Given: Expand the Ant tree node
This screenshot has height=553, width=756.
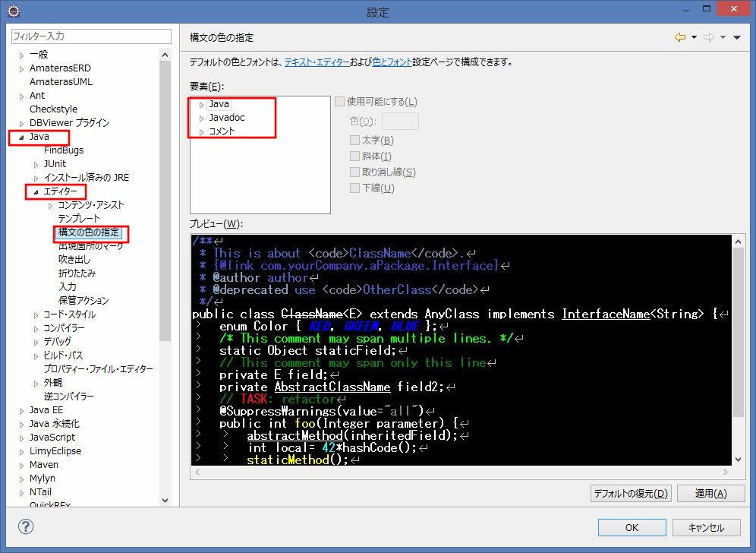Looking at the screenshot, I should (x=21, y=96).
